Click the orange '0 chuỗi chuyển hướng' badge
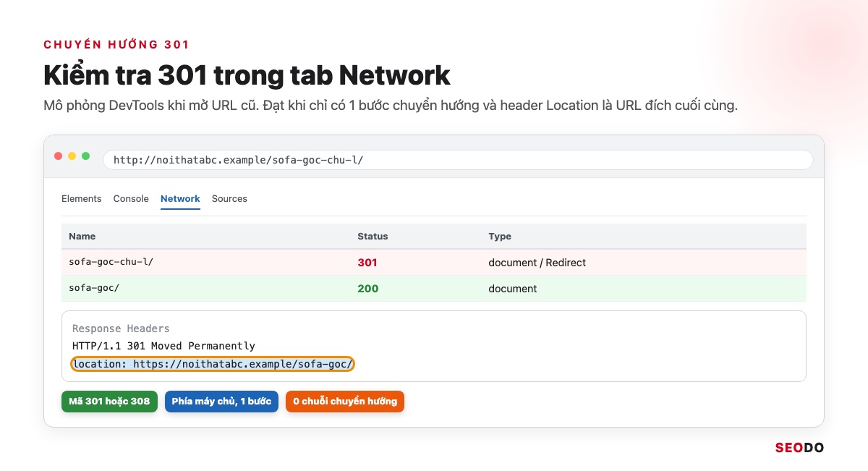 pos(345,402)
